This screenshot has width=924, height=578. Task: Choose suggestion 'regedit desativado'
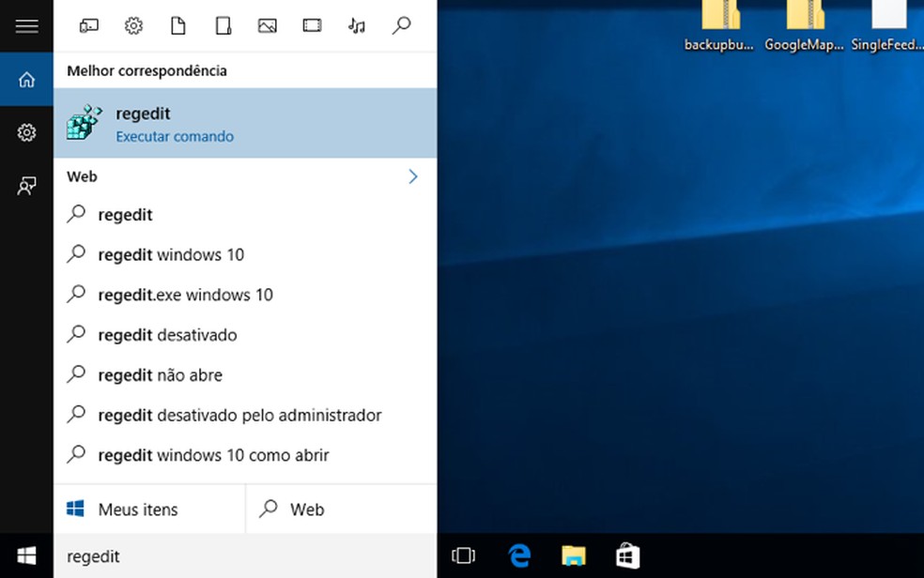point(245,335)
